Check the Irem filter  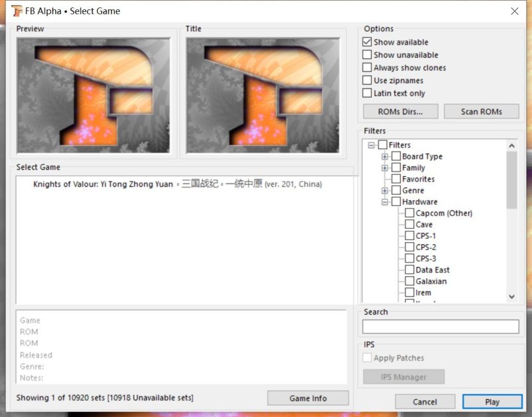(x=410, y=293)
